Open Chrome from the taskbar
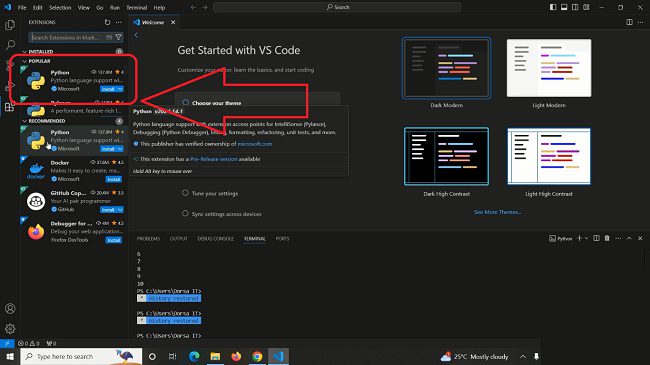This screenshot has height=365, width=650. click(x=257, y=356)
